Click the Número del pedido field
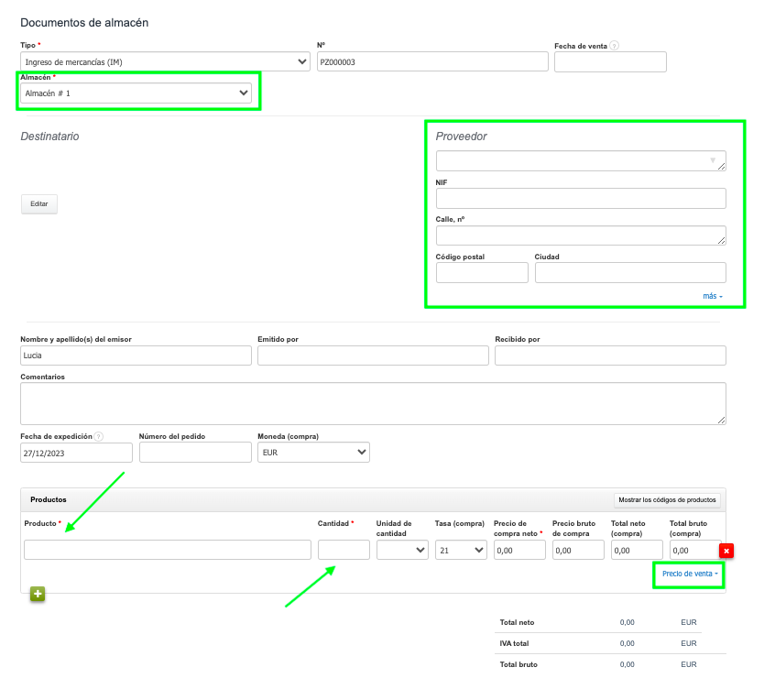The image size is (775, 700). 195,453
